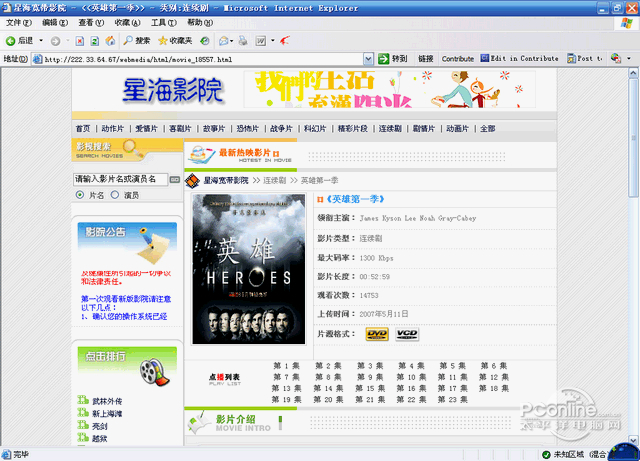Open the 编辑 menu
The image size is (640, 461).
pyautogui.click(x=55, y=22)
